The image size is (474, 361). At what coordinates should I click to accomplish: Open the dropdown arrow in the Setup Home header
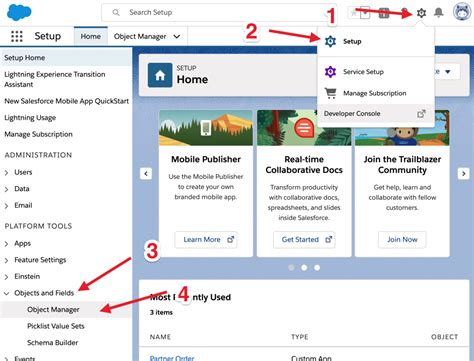pos(448,72)
